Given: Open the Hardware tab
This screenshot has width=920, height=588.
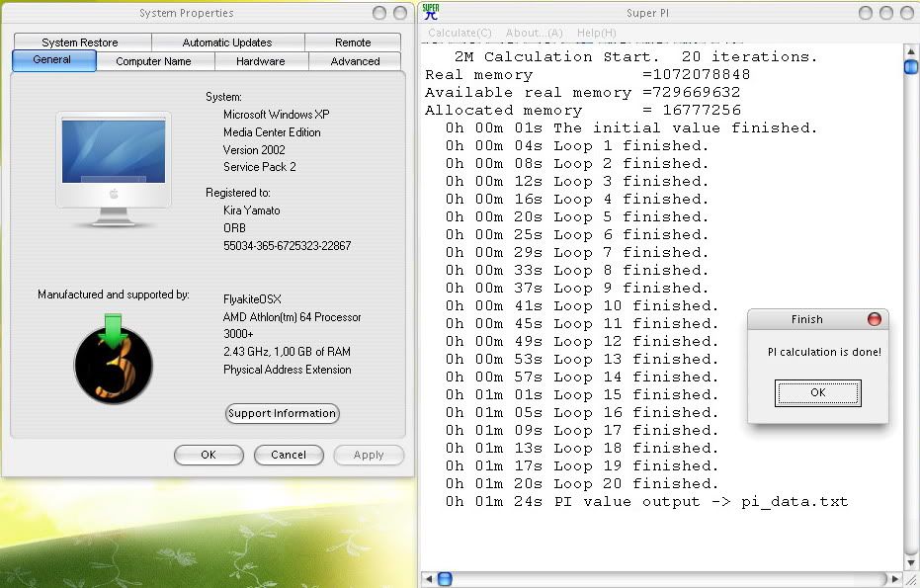Looking at the screenshot, I should (261, 61).
